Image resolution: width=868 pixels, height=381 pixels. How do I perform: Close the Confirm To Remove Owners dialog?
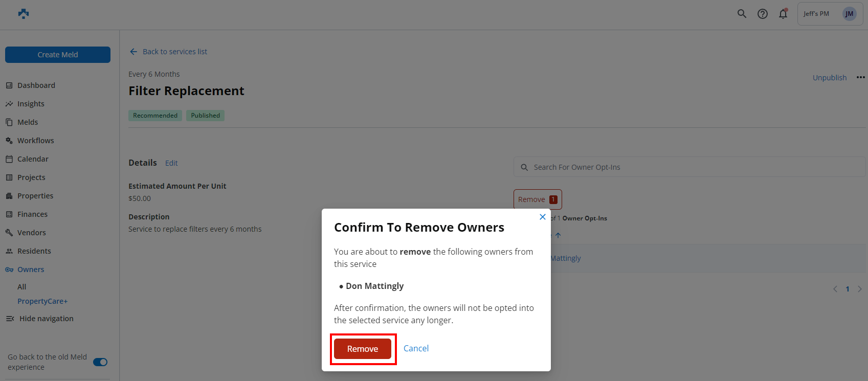[x=543, y=217]
